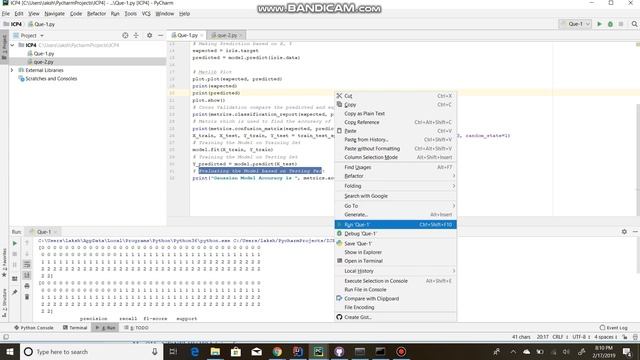Open Search Everywhere magnifier icon
The width and height of the screenshot is (640, 360).
coord(634,24)
